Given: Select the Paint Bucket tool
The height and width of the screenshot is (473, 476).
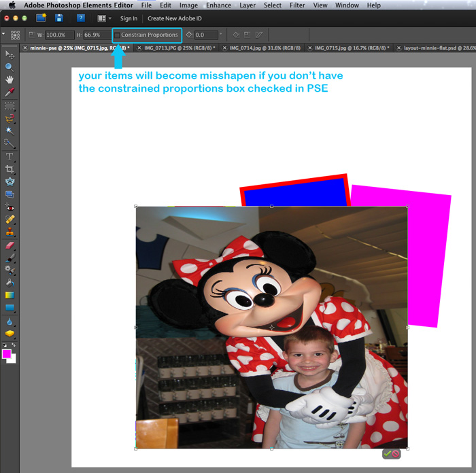Looking at the screenshot, I should click(x=10, y=283).
